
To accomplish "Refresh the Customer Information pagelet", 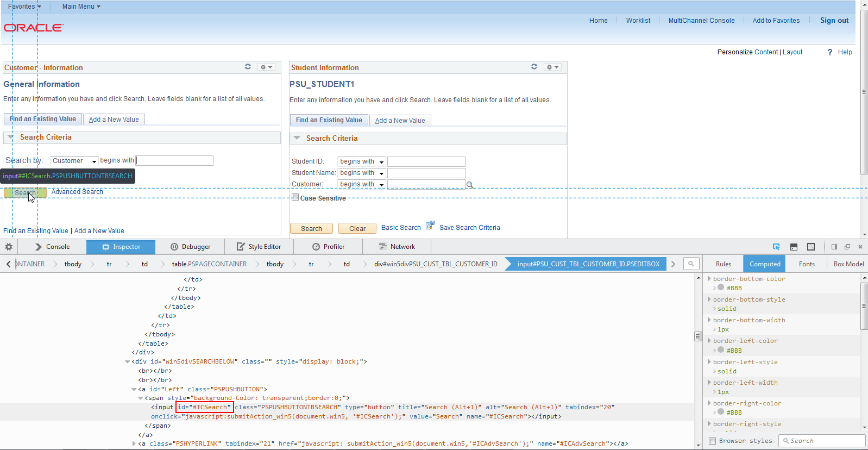I will (248, 67).
